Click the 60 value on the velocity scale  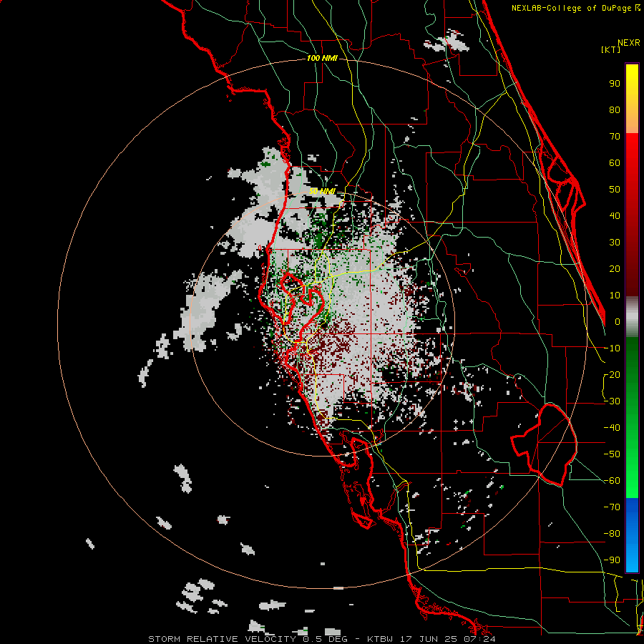pyautogui.click(x=615, y=163)
